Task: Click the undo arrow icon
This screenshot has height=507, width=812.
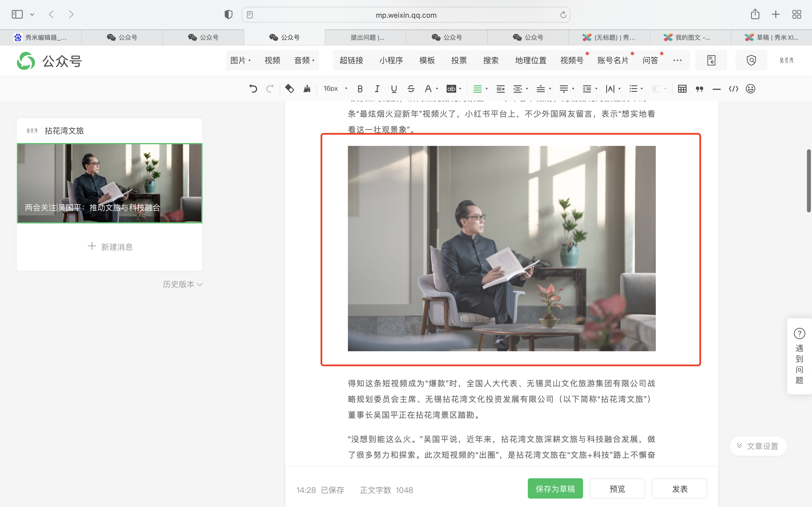Action: pos(253,89)
